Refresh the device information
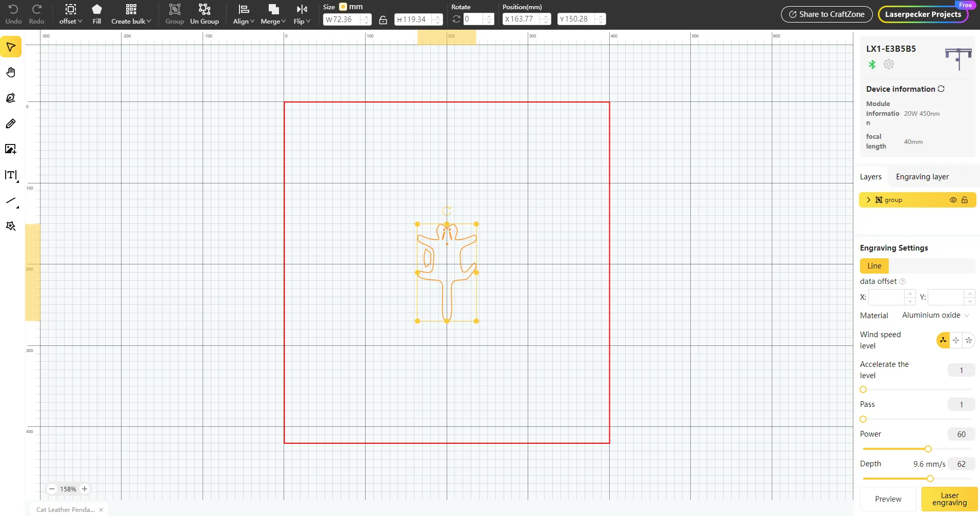The image size is (980, 516). 941,89
